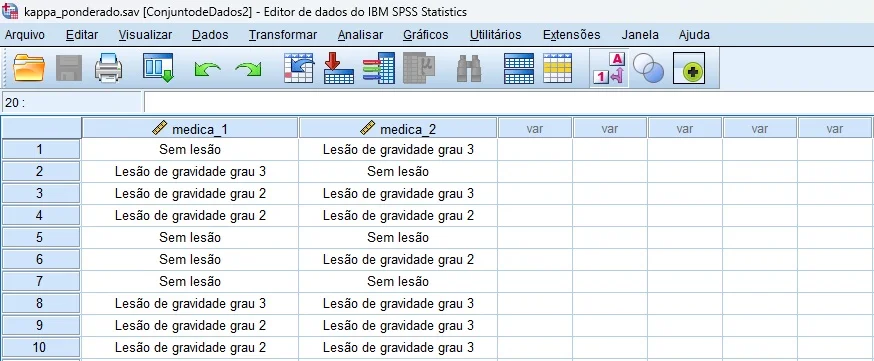Image resolution: width=874 pixels, height=361 pixels.
Task: Click the green plus toolbar icon
Action: [689, 69]
